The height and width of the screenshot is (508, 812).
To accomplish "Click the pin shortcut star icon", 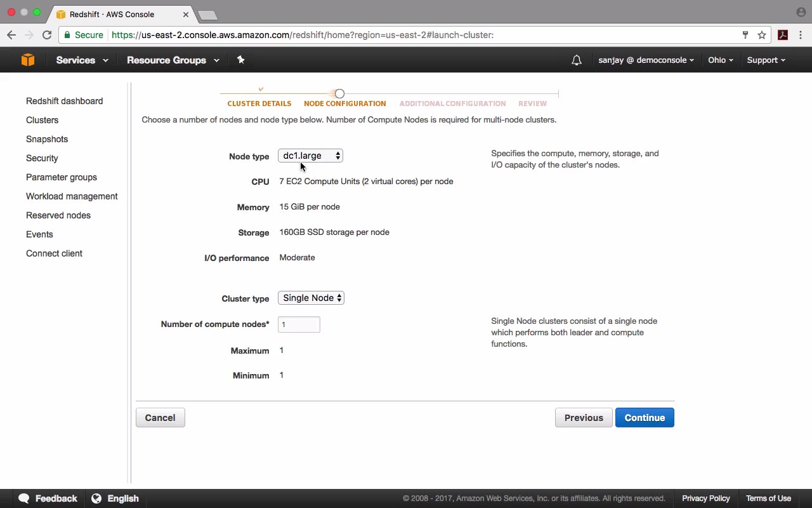I will (240, 60).
